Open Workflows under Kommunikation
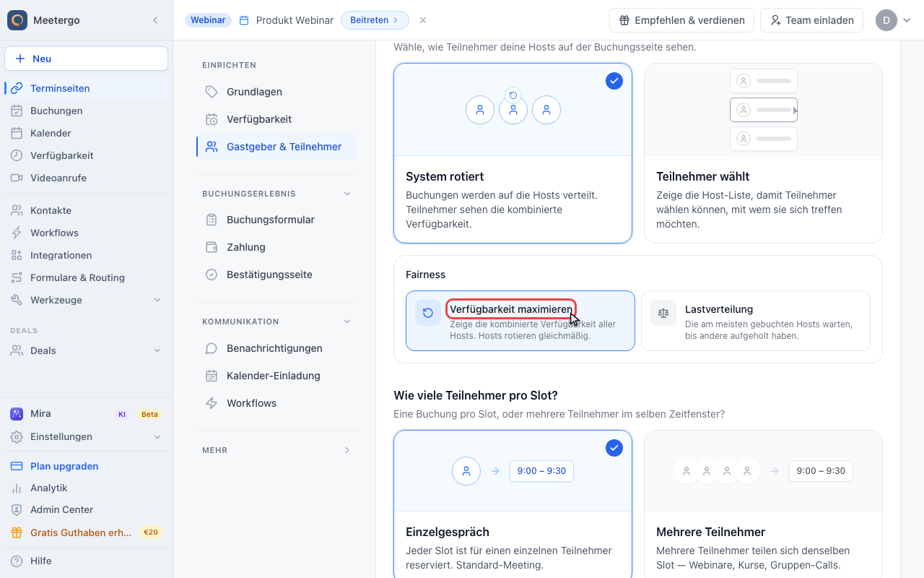The width and height of the screenshot is (924, 578). (x=277, y=403)
